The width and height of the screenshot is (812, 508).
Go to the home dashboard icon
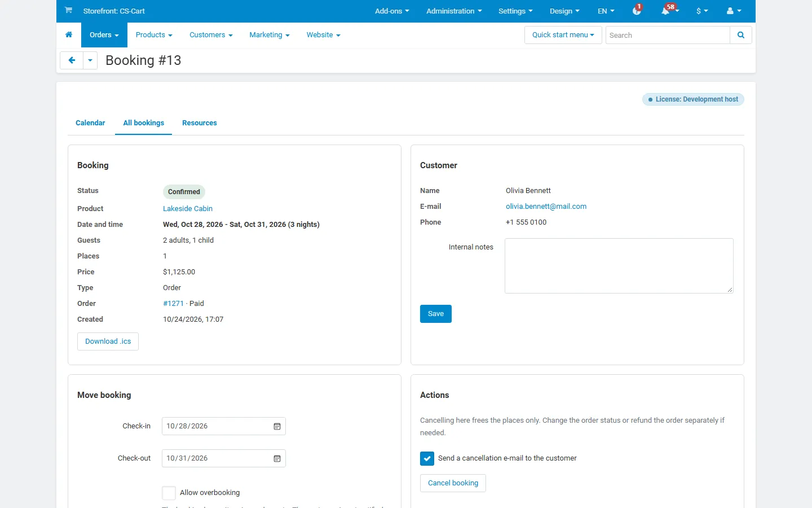69,35
